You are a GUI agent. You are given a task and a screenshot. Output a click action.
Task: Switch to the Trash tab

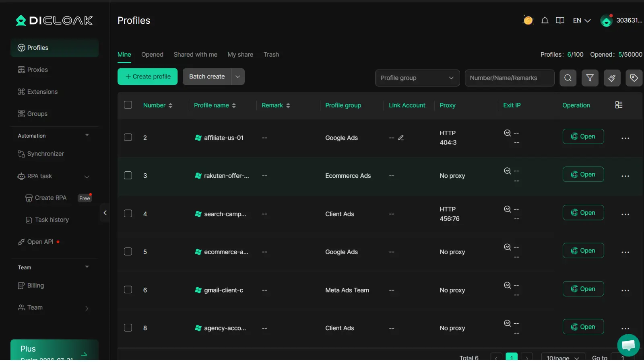[x=271, y=55]
